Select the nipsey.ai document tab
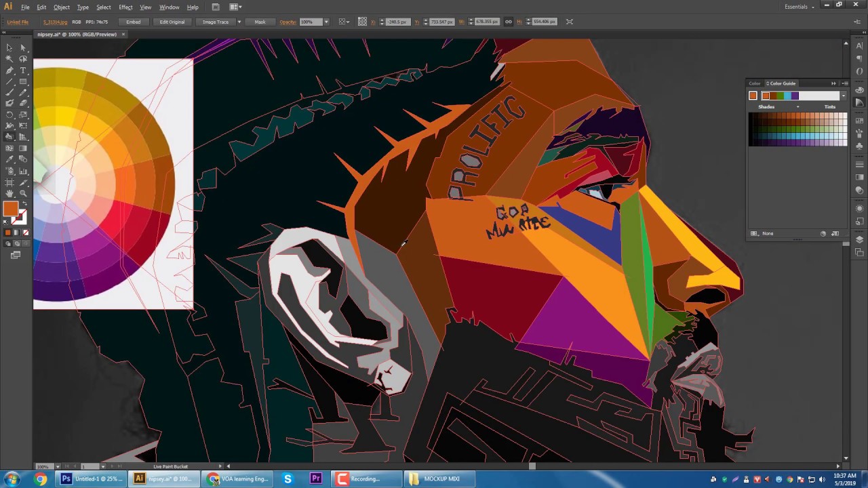Viewport: 868px width, 488px height. (77, 34)
